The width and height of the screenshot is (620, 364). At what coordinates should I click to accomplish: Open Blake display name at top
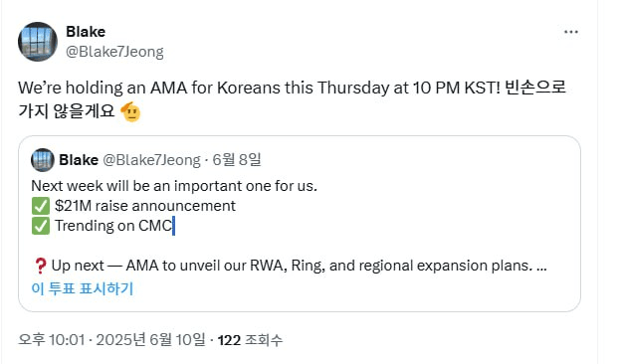coord(86,32)
